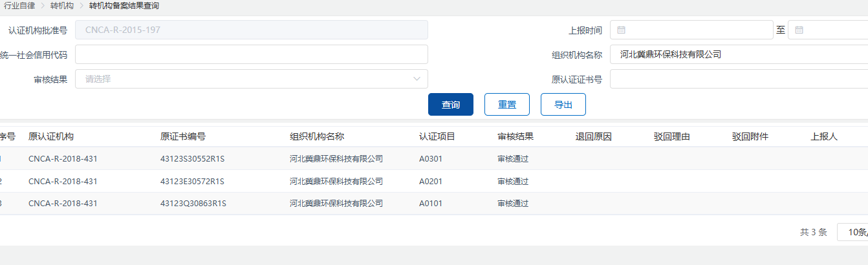Screen dimensions: 868x265
Task: Click the 认证机构批准号 field showing CNCA-R-2015-197
Action: 252,30
